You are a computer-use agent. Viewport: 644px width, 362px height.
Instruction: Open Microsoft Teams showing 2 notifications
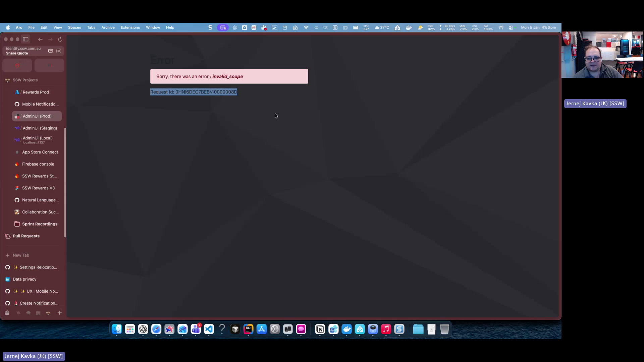click(x=196, y=329)
